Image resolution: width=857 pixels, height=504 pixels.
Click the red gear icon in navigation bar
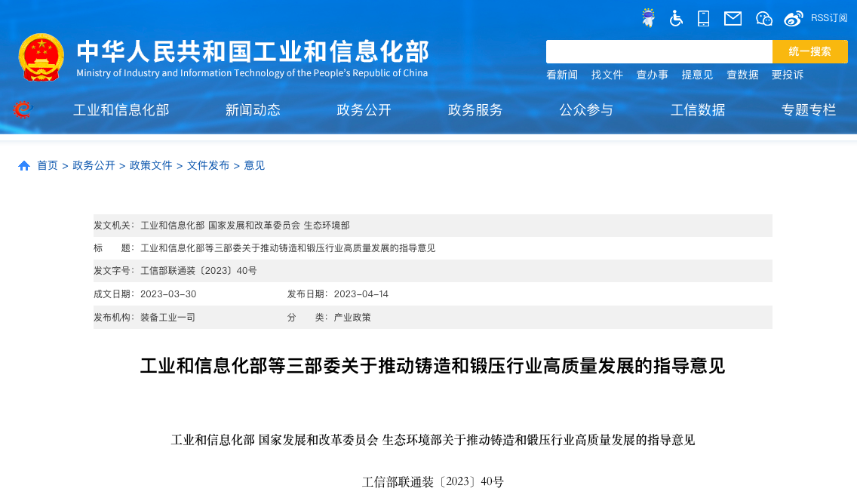[23, 110]
